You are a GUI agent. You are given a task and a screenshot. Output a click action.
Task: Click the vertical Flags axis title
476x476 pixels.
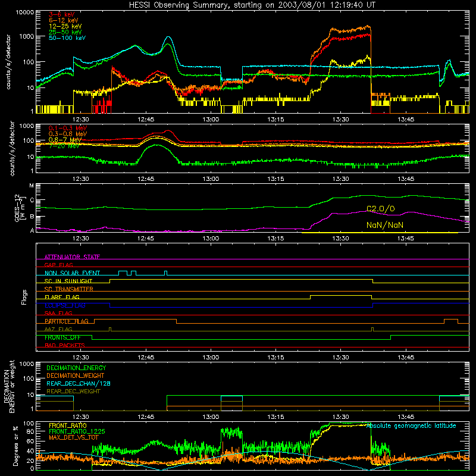point(24,297)
